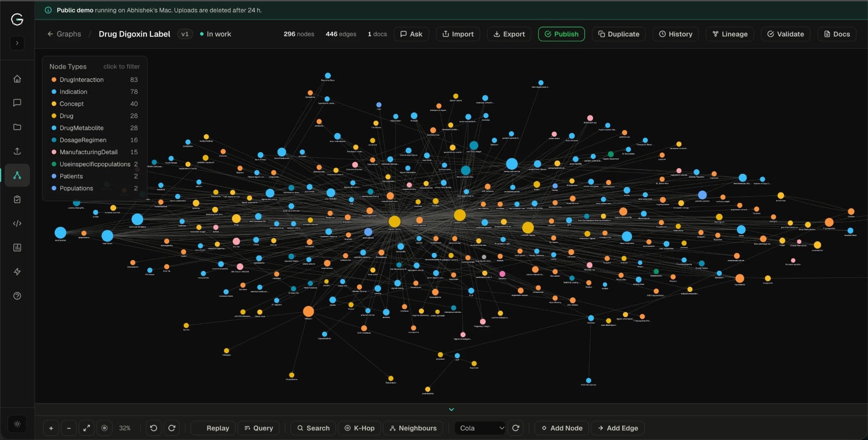
Task: Open the In work status indicator
Action: [x=216, y=34]
